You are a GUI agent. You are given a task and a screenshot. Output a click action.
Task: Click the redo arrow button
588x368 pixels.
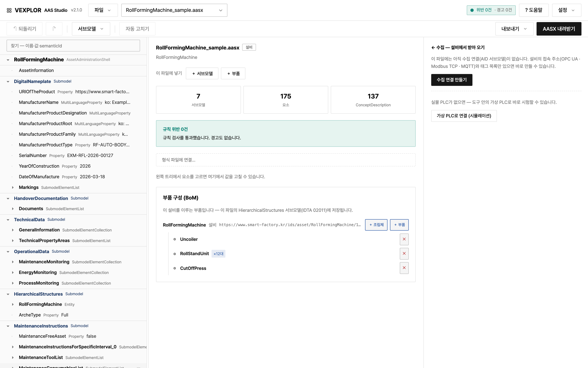[54, 29]
